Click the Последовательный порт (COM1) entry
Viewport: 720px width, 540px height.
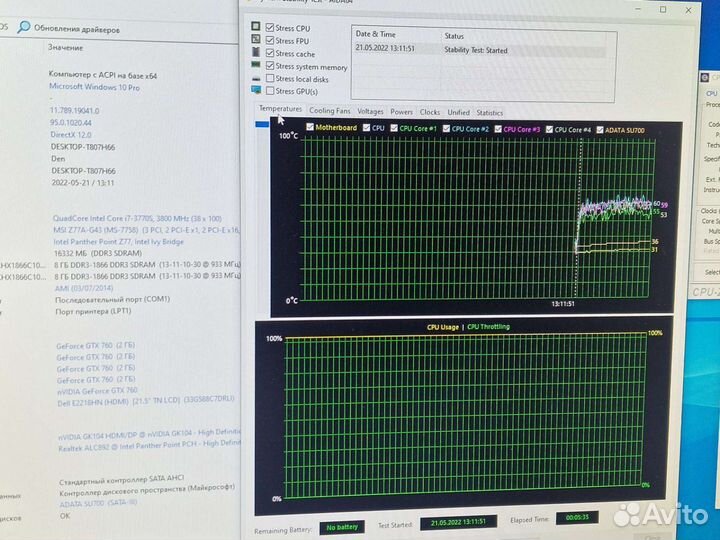pos(112,299)
